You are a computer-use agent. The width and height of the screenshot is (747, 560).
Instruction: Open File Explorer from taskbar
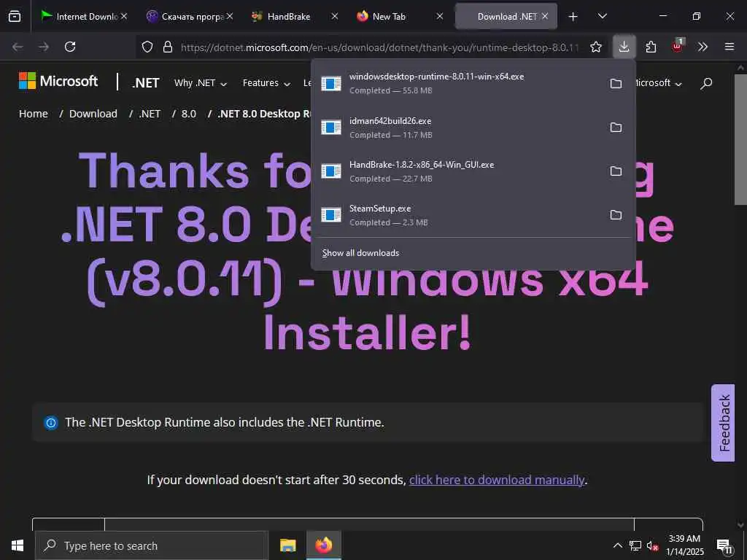(x=287, y=545)
